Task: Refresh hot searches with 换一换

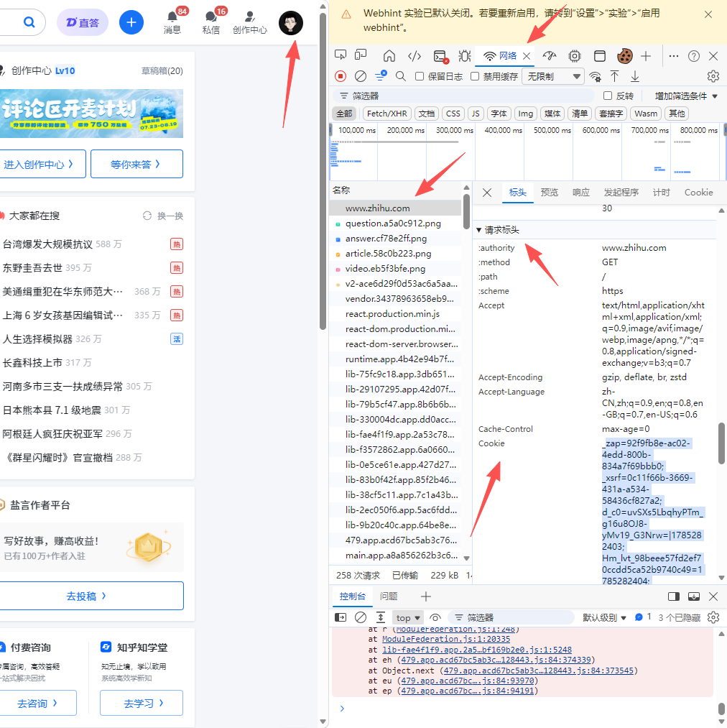Action: click(x=163, y=216)
